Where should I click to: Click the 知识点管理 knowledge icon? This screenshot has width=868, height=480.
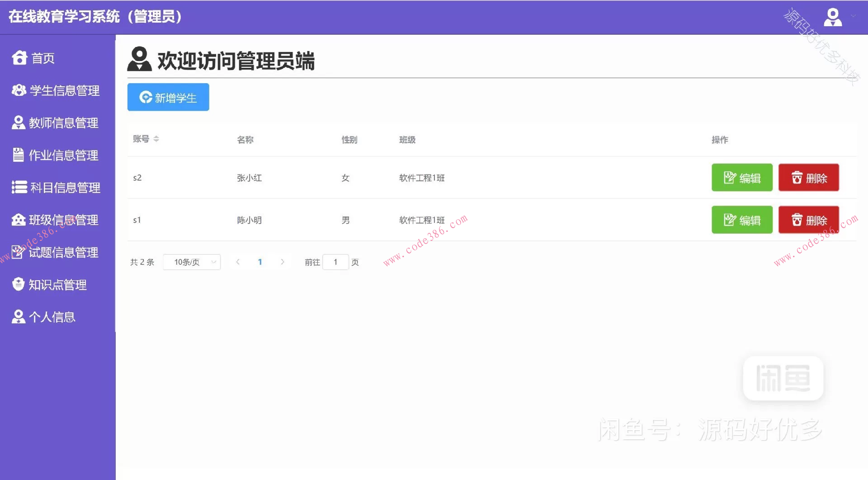tap(18, 284)
